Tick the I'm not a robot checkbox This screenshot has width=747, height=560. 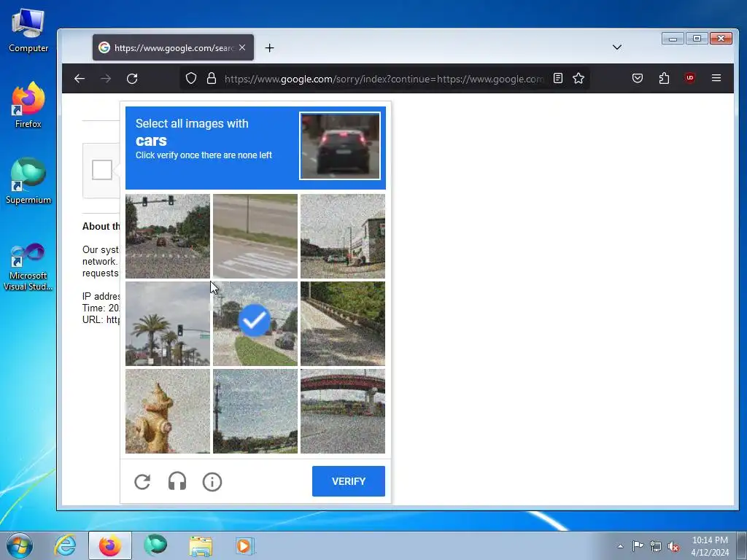[x=102, y=170]
